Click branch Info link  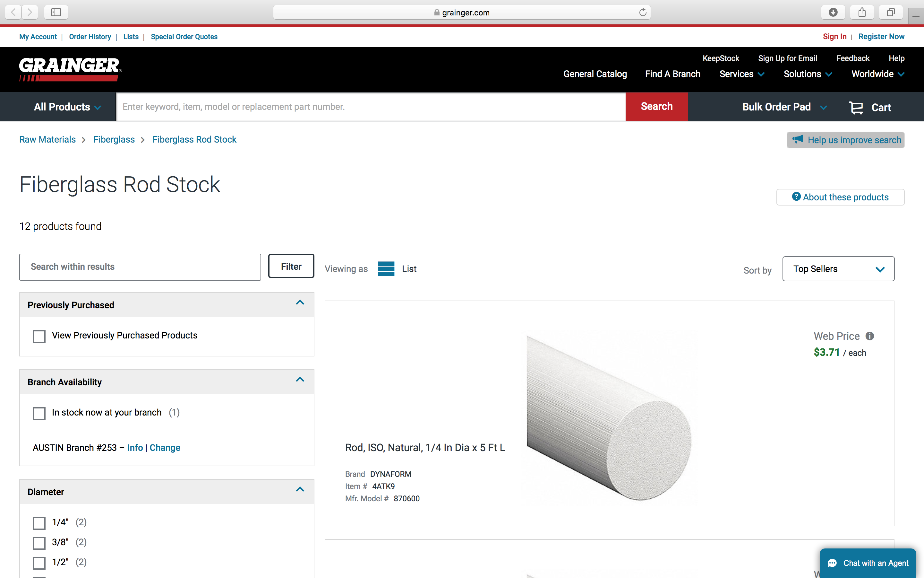[x=135, y=448]
